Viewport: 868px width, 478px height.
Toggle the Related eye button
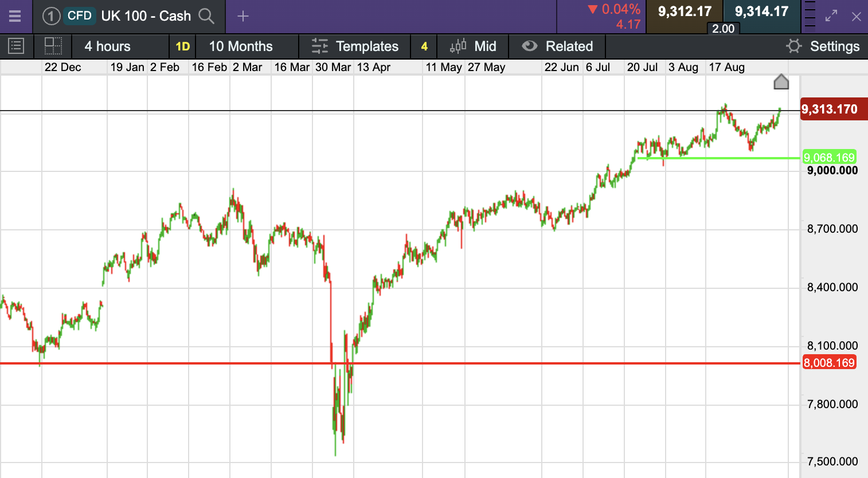click(530, 46)
